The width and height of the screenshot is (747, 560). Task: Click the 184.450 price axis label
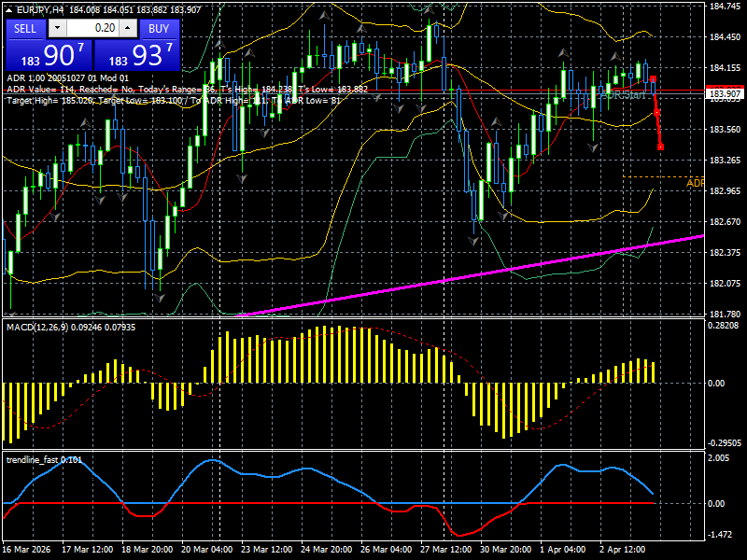coord(726,37)
